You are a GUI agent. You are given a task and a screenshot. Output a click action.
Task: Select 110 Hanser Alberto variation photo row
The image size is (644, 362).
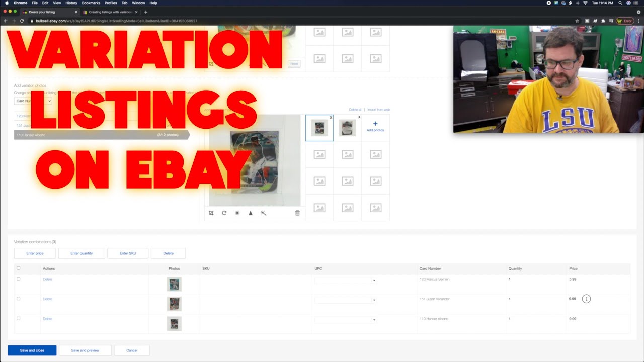point(102,135)
